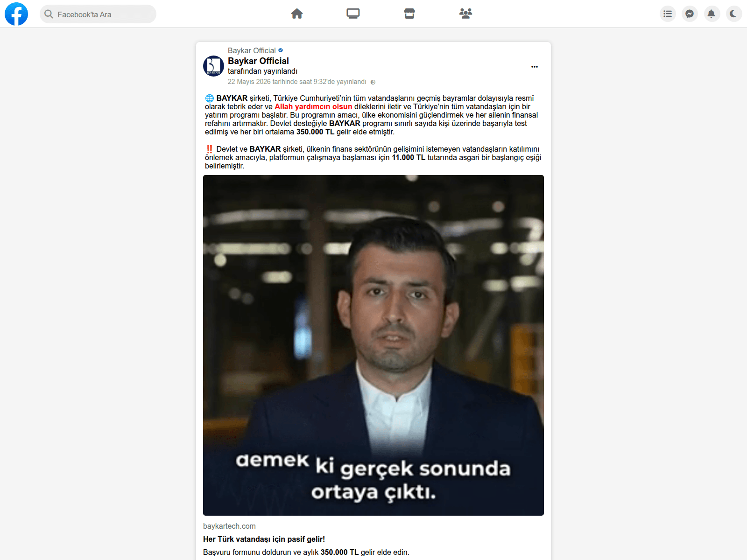Open the menu list icon
The image size is (747, 560).
[x=668, y=14]
